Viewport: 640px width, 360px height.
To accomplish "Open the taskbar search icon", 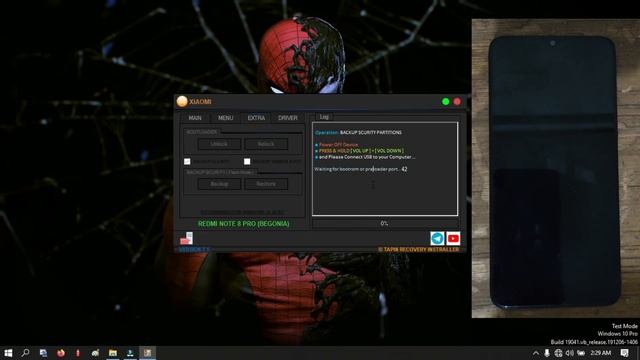I will tap(25, 353).
